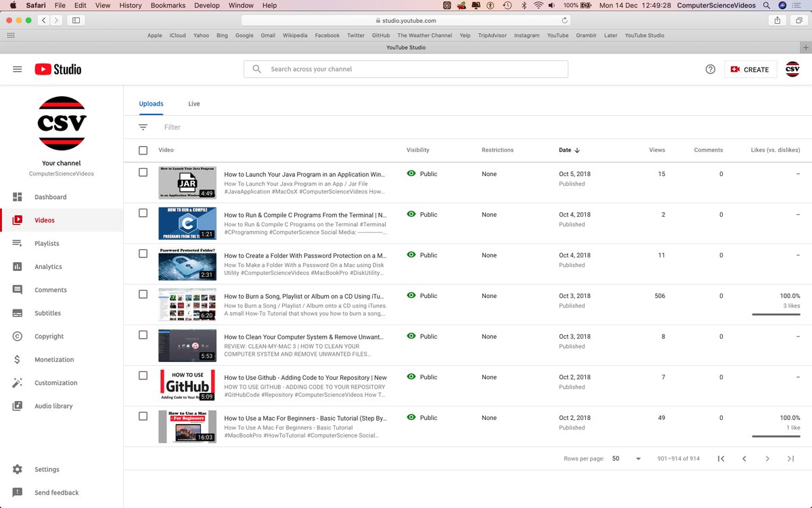Check the GitHub tutorial video's checkbox
This screenshot has height=508, width=812.
(x=143, y=375)
